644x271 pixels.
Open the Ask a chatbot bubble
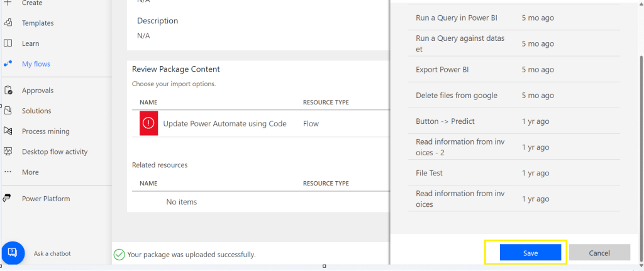pyautogui.click(x=13, y=253)
